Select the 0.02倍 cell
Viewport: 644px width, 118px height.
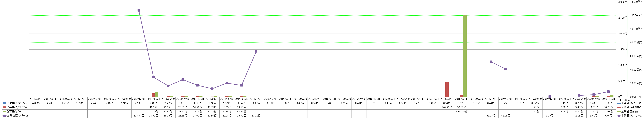pos(520,103)
